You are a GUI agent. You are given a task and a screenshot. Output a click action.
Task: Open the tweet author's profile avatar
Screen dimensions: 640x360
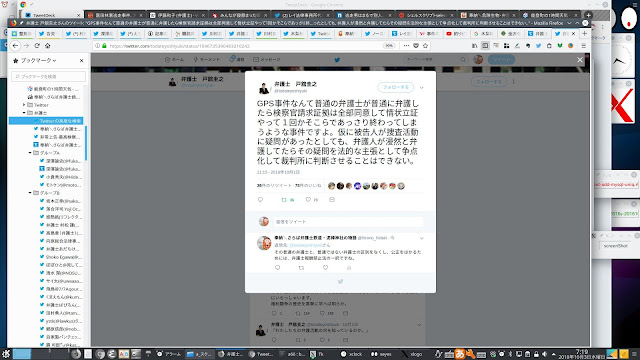pyautogui.click(x=264, y=87)
